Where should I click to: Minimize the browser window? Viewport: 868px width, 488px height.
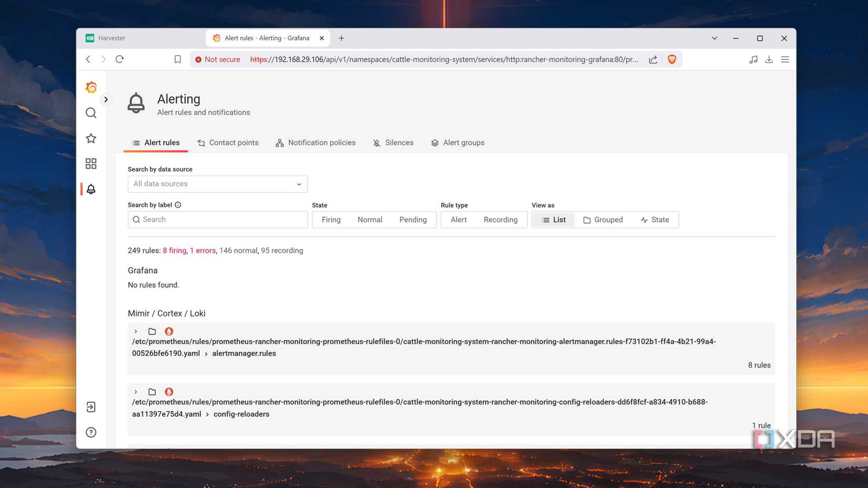tap(736, 38)
